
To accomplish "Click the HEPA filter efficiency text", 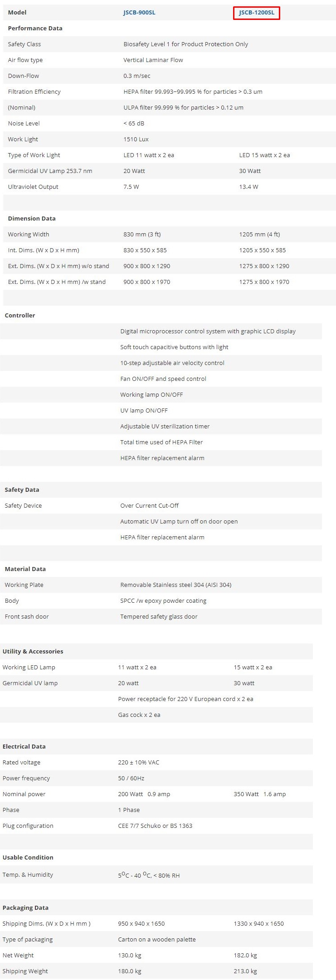I will coord(193,91).
